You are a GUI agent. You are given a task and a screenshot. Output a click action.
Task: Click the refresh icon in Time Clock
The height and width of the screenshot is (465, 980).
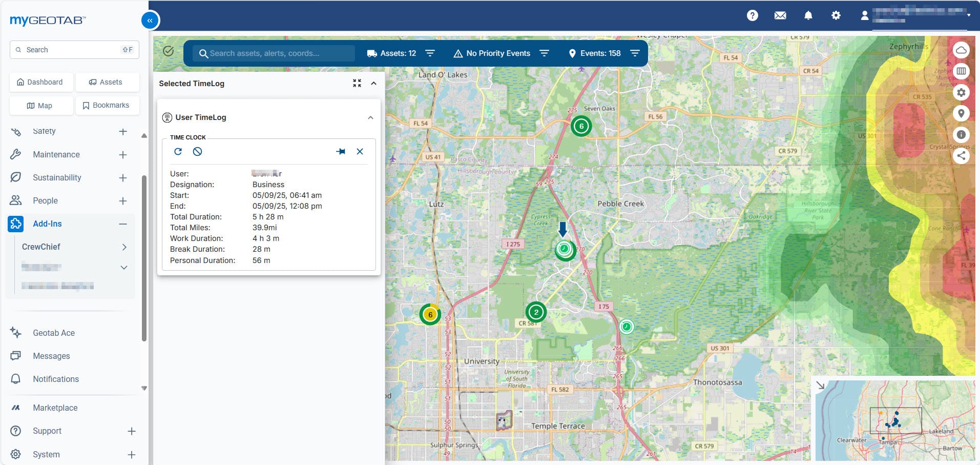click(178, 151)
